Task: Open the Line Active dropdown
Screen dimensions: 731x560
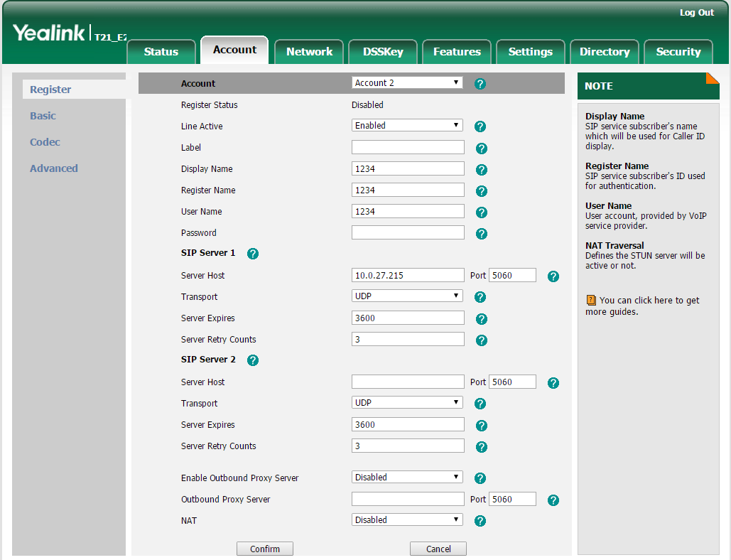Action: 407,126
